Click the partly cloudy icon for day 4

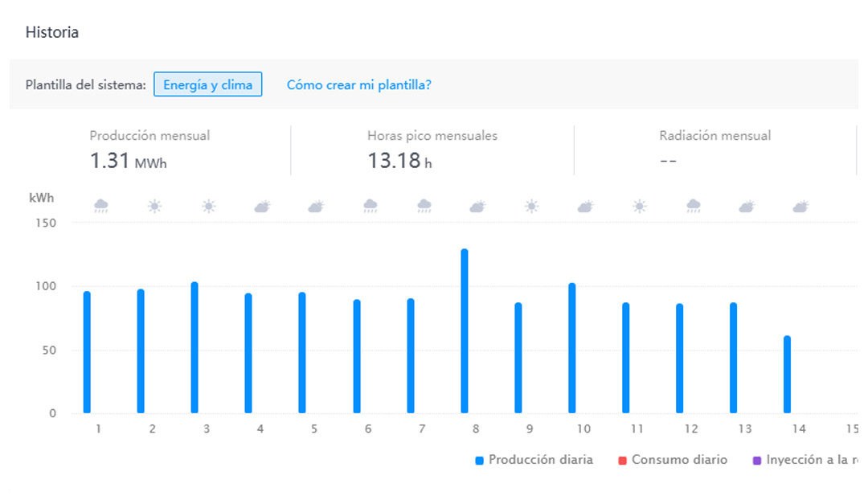point(262,207)
